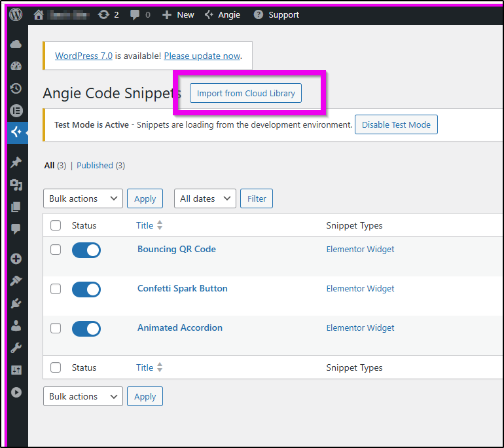Open the Support menu label
The height and width of the screenshot is (448, 504).
pyautogui.click(x=284, y=15)
